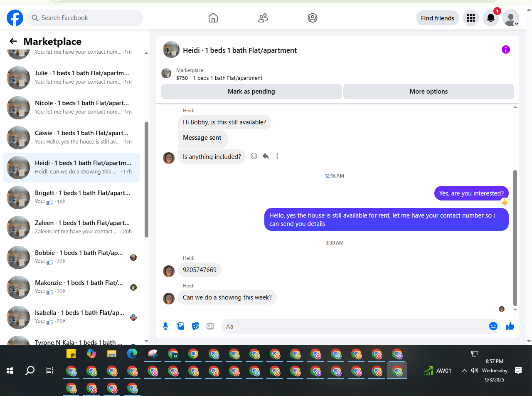Image resolution: width=532 pixels, height=396 pixels.
Task: Open File Explorer from the taskbar
Action: [x=112, y=354]
